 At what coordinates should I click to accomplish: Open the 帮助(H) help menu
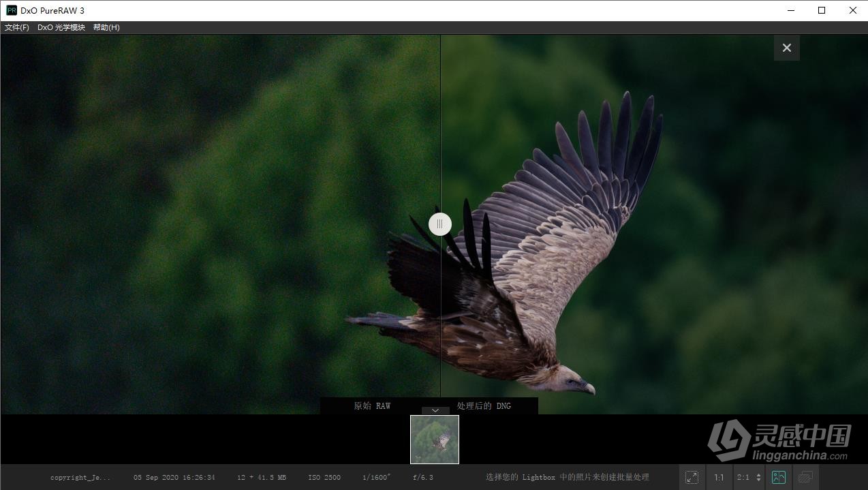pyautogui.click(x=106, y=27)
